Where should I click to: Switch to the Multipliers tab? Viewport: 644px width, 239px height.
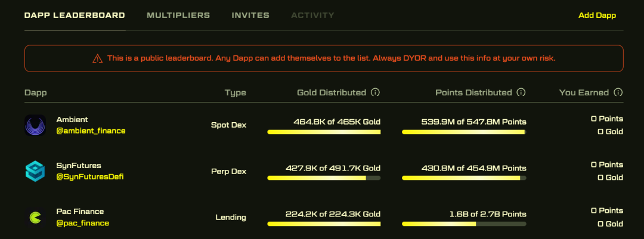(x=178, y=15)
